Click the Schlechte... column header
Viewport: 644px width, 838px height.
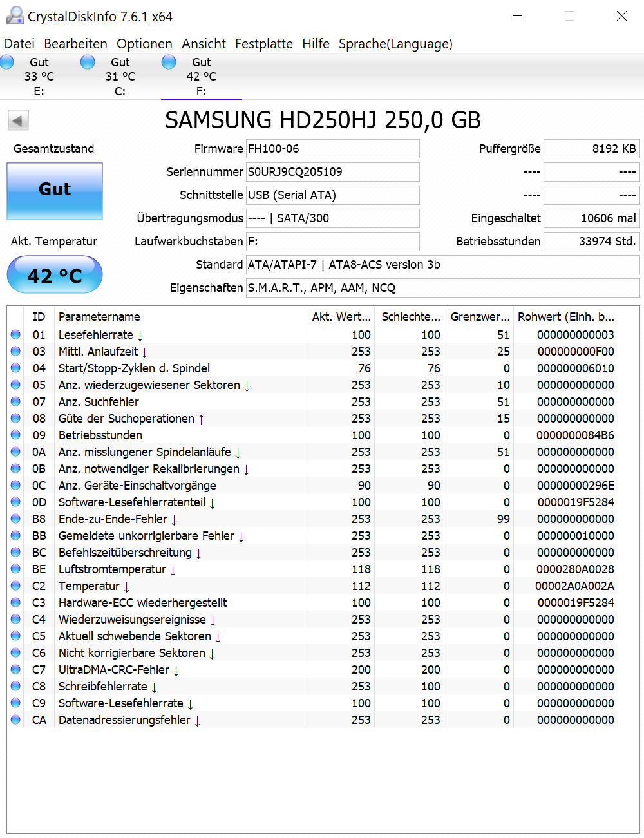pos(408,316)
